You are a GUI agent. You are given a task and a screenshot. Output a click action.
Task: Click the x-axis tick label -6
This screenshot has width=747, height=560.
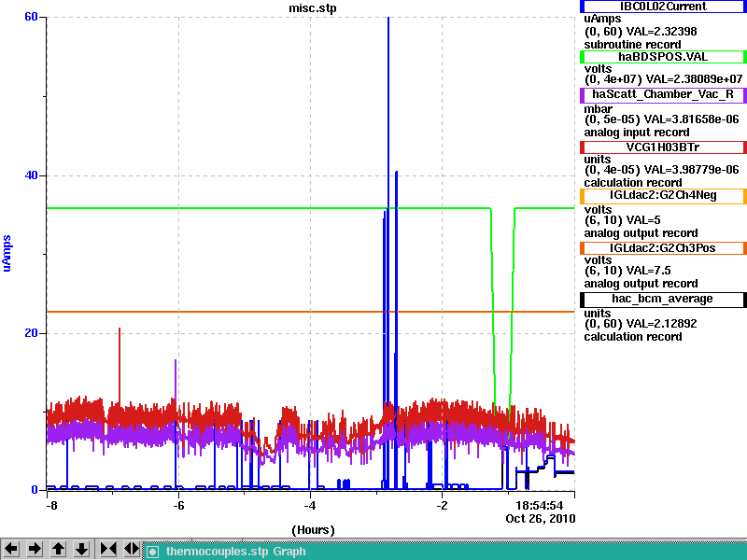(x=178, y=505)
